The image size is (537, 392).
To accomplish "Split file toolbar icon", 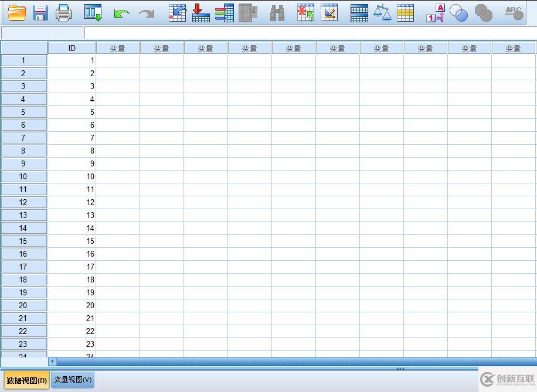I will pos(359,13).
